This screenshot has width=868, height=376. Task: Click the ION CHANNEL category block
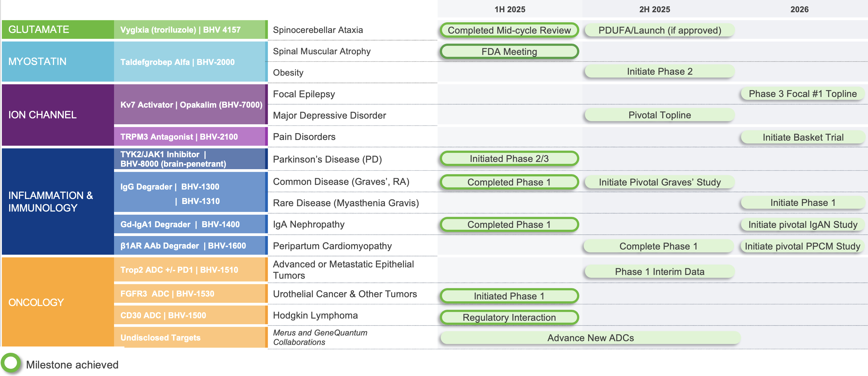click(57, 115)
